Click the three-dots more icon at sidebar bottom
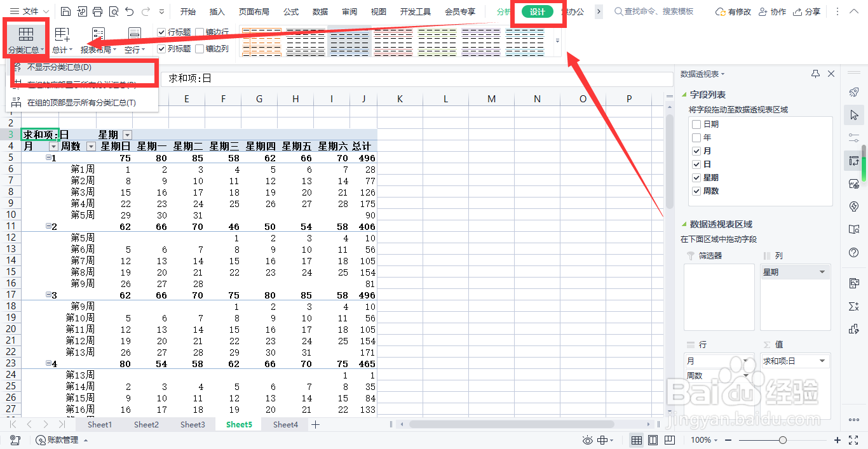868x449 pixels. click(x=854, y=420)
